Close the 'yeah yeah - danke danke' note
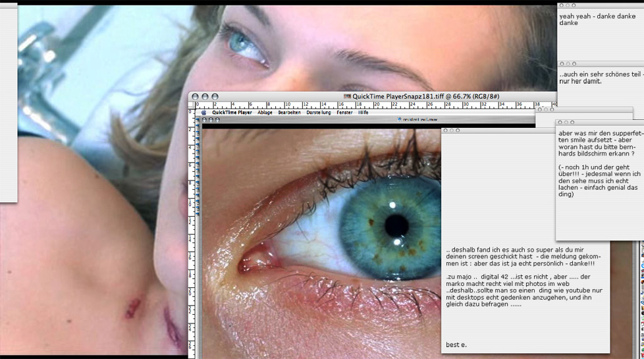Screen dimensions: 644x359 (561, 5)
